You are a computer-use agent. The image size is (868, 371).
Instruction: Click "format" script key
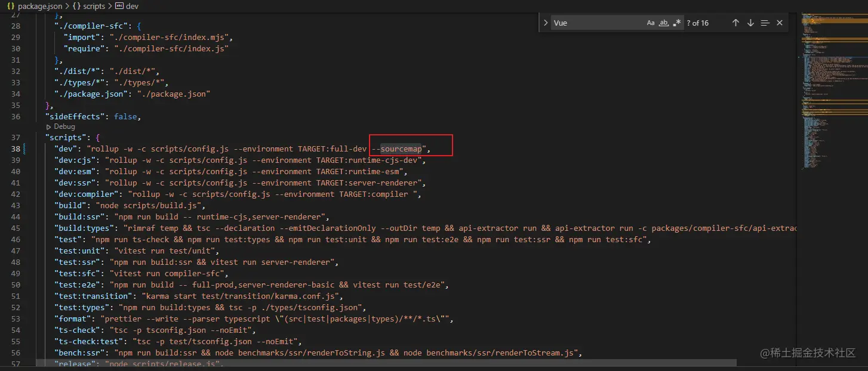pyautogui.click(x=73, y=319)
